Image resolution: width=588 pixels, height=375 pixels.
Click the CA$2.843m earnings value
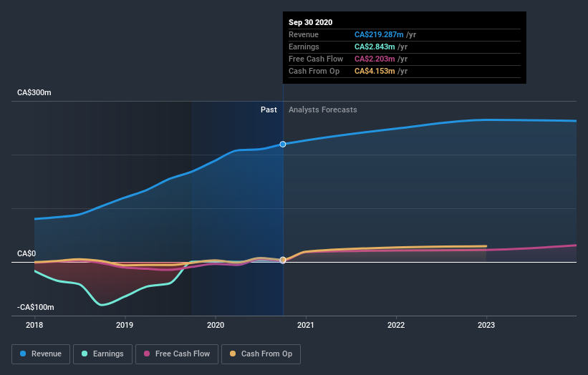coord(375,47)
